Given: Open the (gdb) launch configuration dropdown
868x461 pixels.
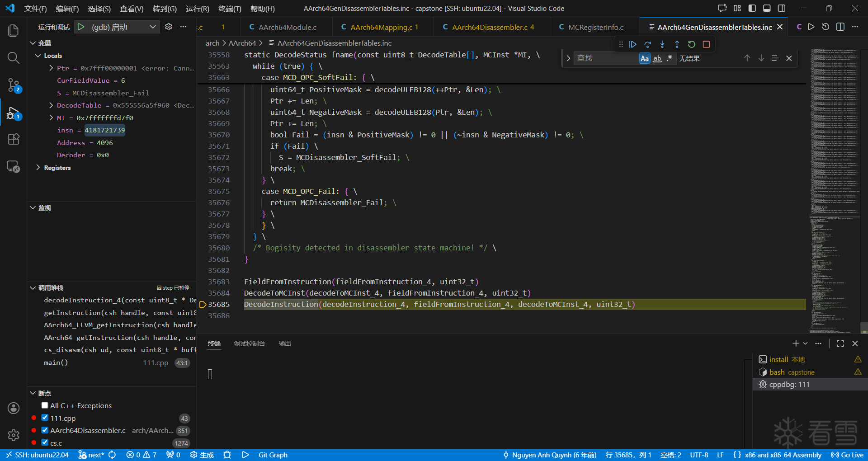Looking at the screenshot, I should [123, 27].
